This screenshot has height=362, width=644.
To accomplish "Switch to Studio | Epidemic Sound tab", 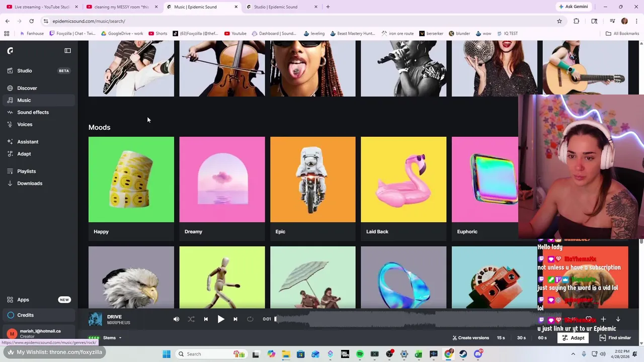I will (282, 7).
